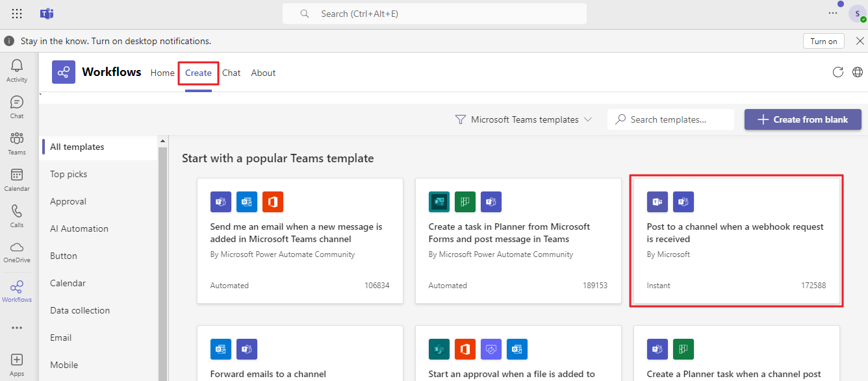Open Send me an email template card
Image resolution: width=868 pixels, height=381 pixels.
300,241
